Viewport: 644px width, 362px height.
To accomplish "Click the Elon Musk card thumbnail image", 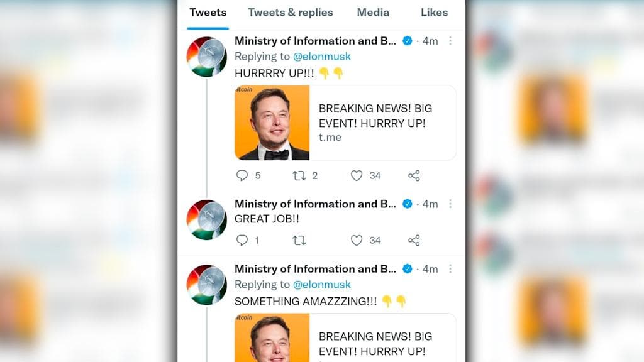I will coord(272,123).
